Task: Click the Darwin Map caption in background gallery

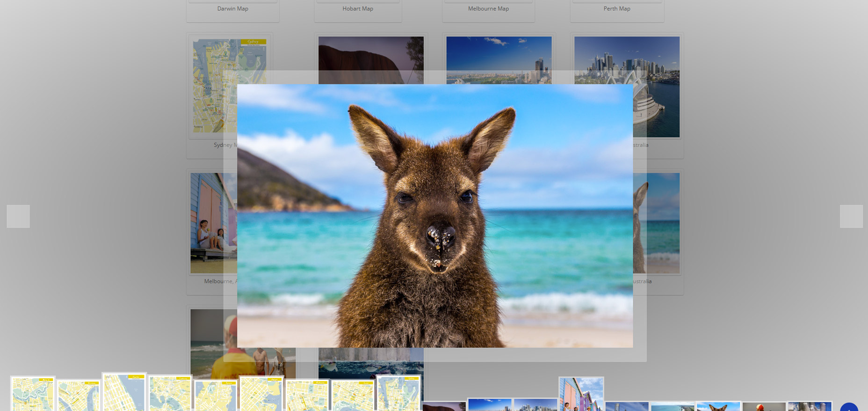Action: [233, 9]
